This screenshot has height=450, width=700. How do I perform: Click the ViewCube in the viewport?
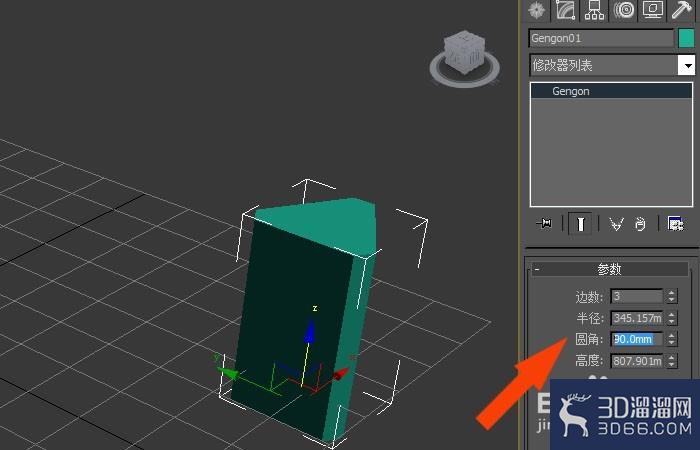click(464, 51)
